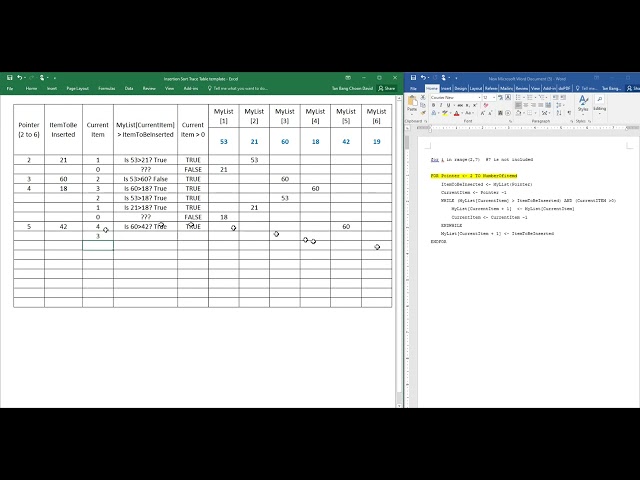640x480 pixels.
Task: Toggle Italic formatting in Word
Action: tap(441, 105)
